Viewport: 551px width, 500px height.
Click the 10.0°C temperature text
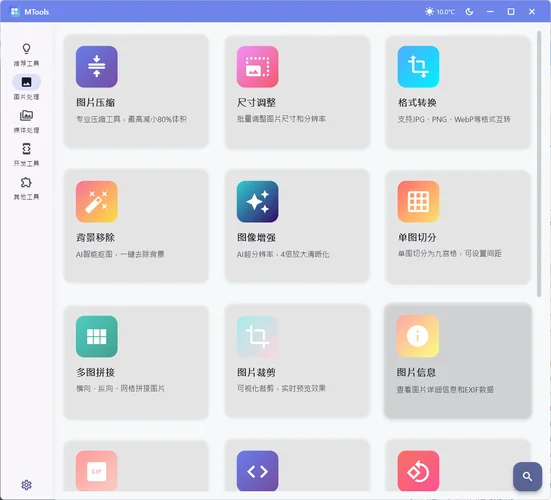pyautogui.click(x=446, y=12)
